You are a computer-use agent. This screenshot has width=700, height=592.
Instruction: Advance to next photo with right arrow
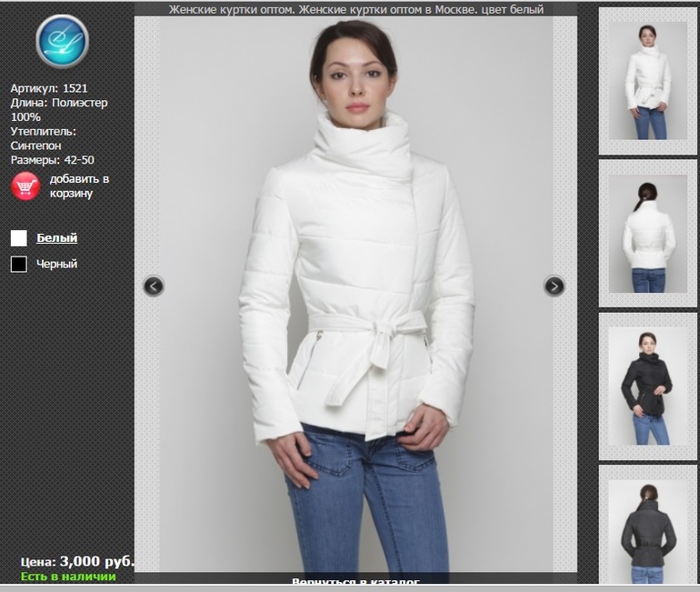(554, 286)
